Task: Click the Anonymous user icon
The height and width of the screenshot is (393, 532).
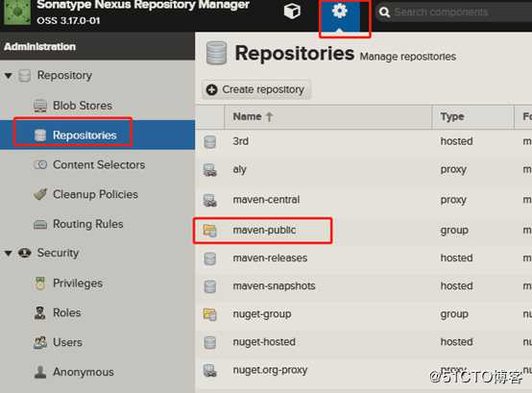Action: click(40, 372)
